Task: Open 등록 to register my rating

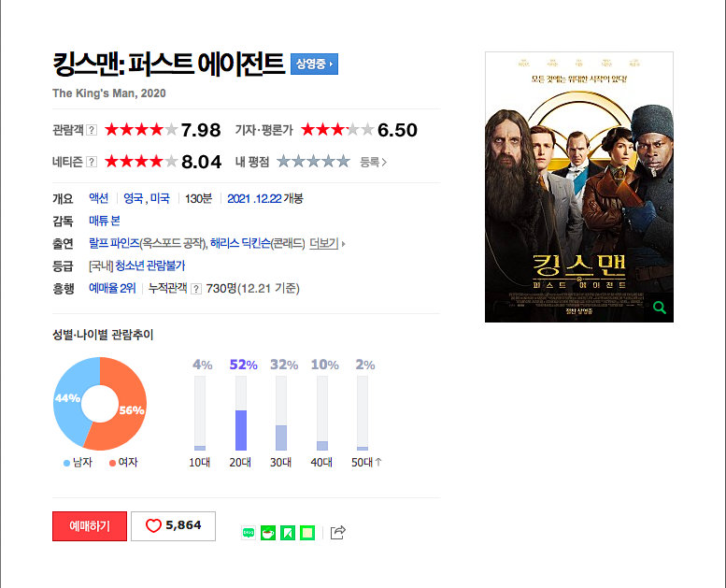Action: coord(373,162)
